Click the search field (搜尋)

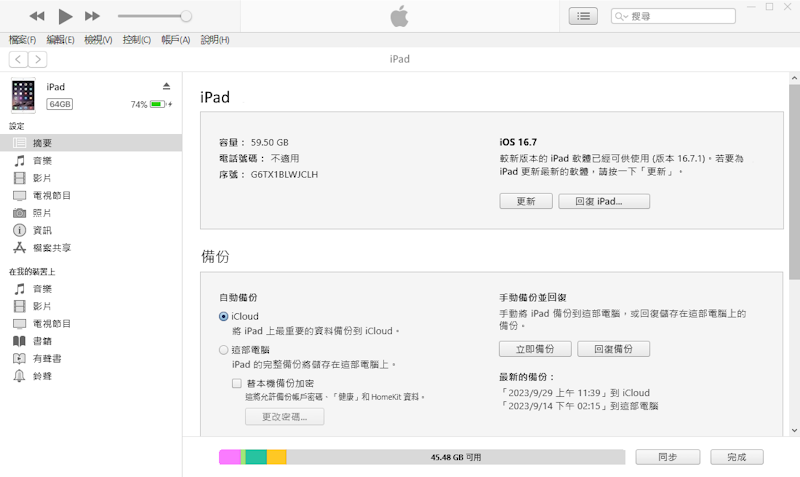click(673, 16)
